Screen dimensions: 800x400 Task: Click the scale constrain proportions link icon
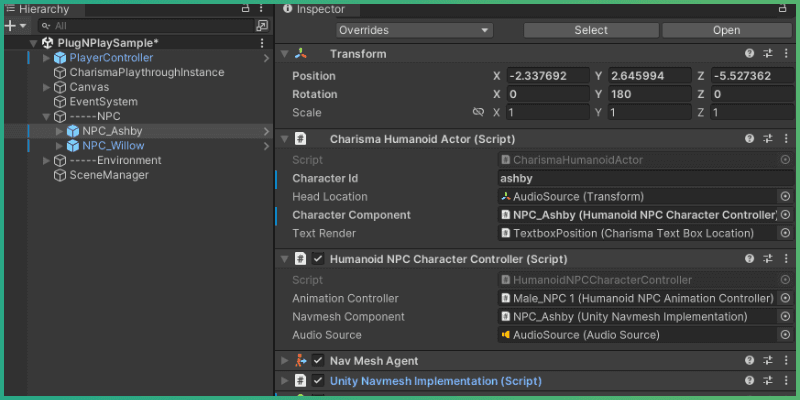pyautogui.click(x=478, y=113)
